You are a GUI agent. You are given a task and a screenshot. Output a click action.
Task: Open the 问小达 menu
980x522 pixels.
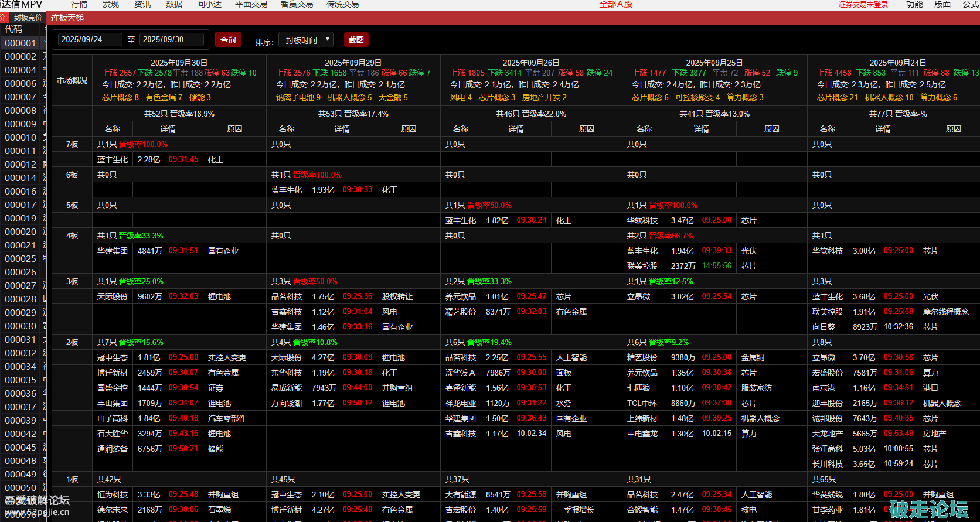[x=209, y=4]
